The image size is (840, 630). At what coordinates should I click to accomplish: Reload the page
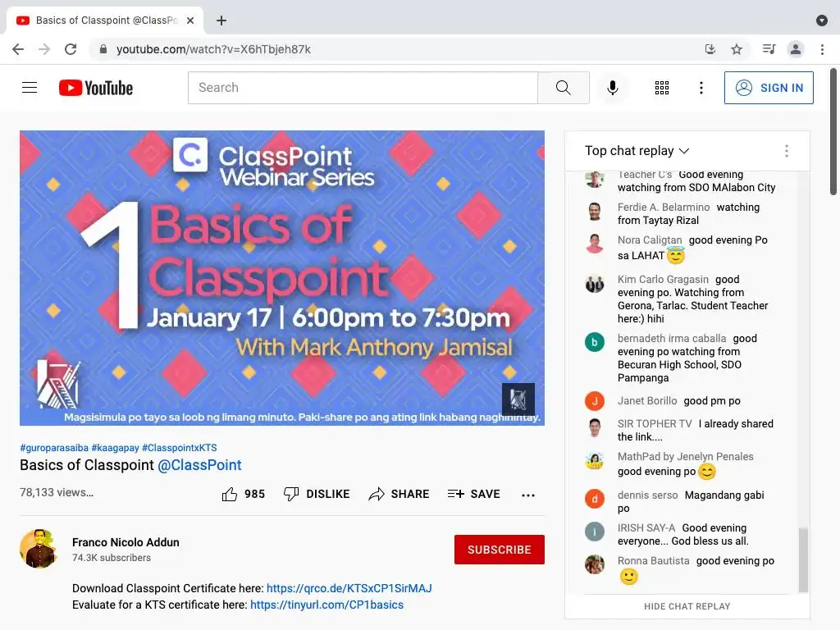point(71,49)
